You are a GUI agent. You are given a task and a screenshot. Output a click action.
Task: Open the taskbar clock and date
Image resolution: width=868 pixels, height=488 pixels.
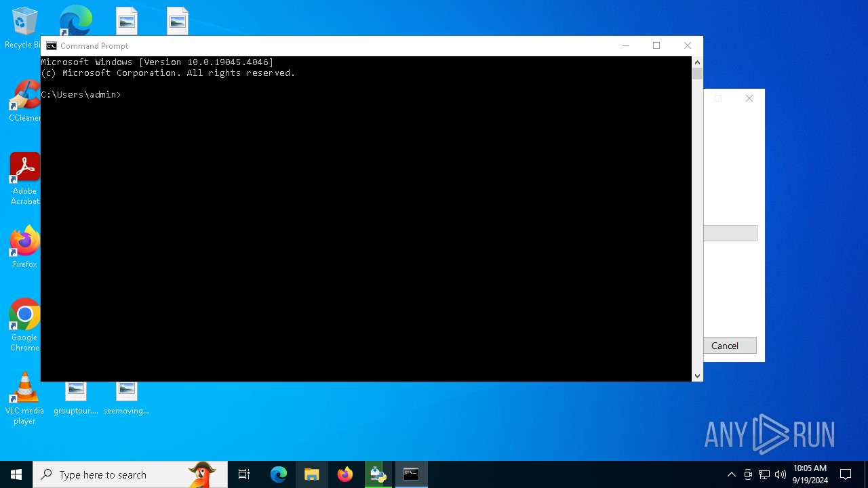click(x=810, y=474)
